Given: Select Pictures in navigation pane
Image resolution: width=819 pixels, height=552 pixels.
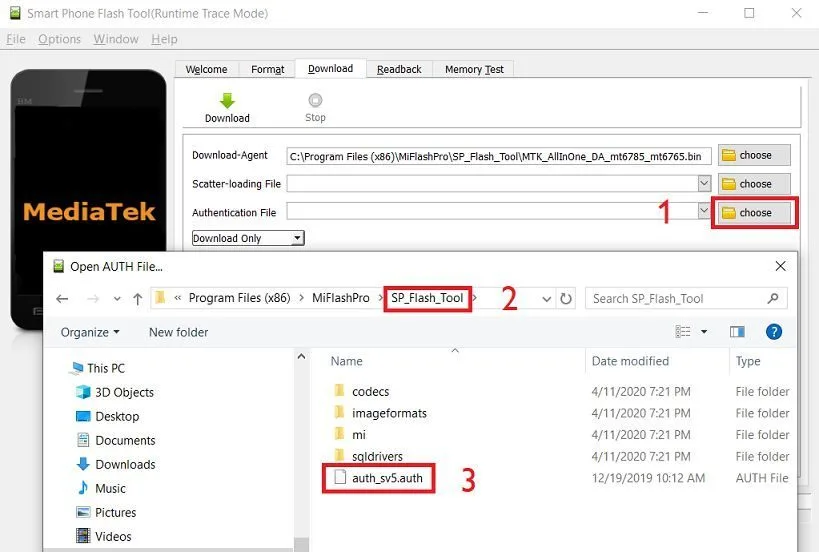Looking at the screenshot, I should point(107,512).
